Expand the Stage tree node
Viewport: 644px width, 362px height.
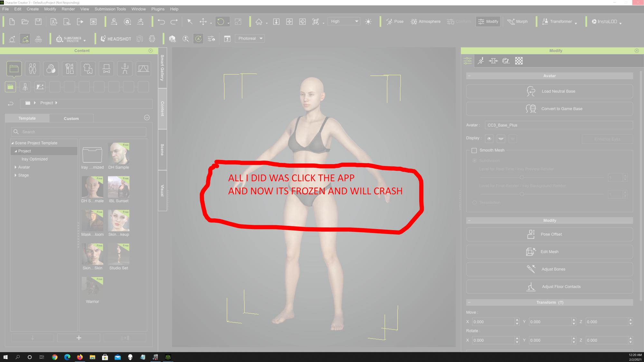tap(15, 175)
